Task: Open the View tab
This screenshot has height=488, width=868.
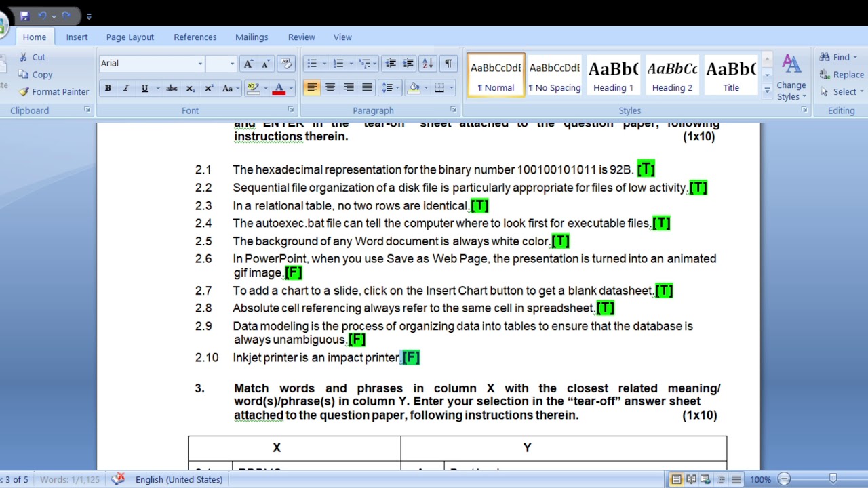Action: tap(342, 37)
